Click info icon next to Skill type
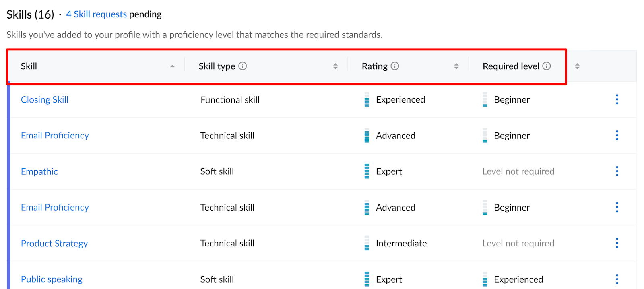644x289 pixels. (x=242, y=66)
